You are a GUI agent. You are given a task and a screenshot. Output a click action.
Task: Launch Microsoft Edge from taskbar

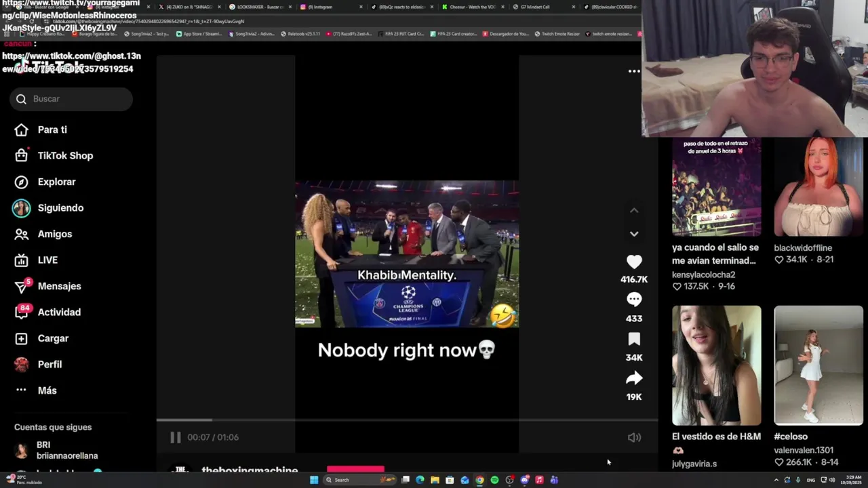420,480
